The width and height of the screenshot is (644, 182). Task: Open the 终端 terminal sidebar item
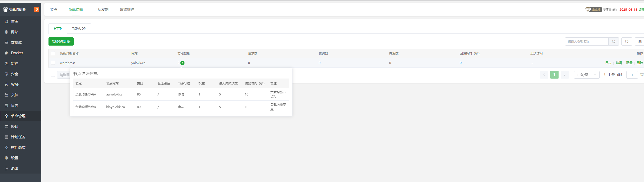pos(15,126)
